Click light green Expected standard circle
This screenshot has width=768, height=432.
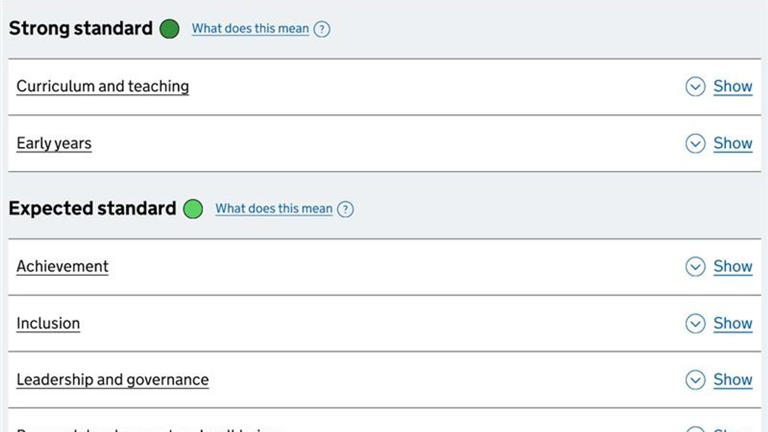[193, 209]
